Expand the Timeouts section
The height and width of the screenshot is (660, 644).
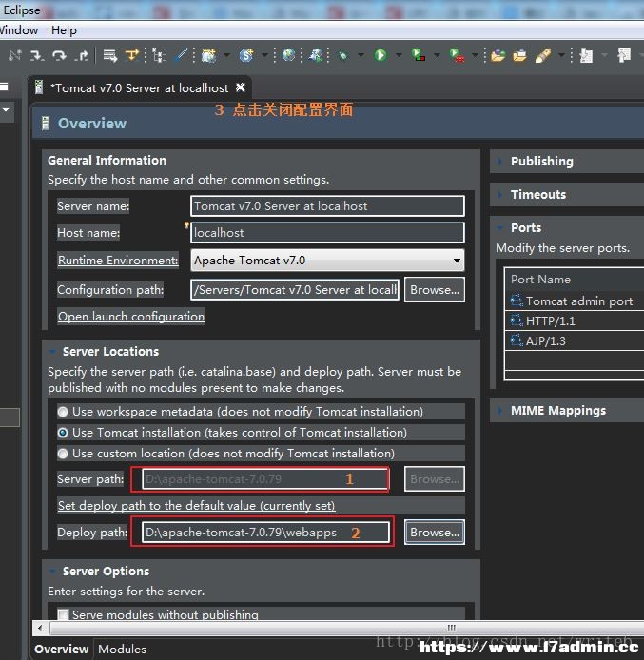pyautogui.click(x=499, y=194)
